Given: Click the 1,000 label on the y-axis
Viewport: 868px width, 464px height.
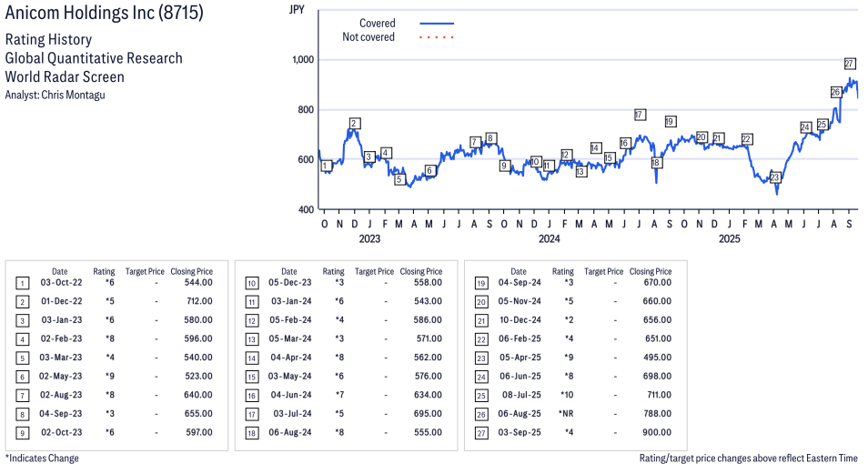Looking at the screenshot, I should pyautogui.click(x=303, y=60).
